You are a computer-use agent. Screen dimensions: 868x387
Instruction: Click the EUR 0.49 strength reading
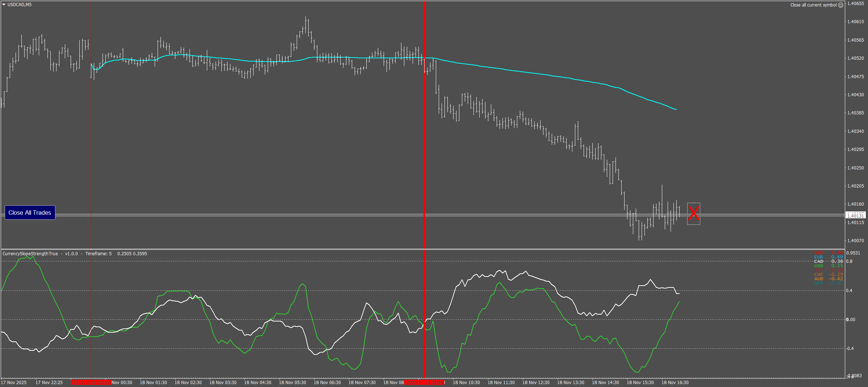829,257
